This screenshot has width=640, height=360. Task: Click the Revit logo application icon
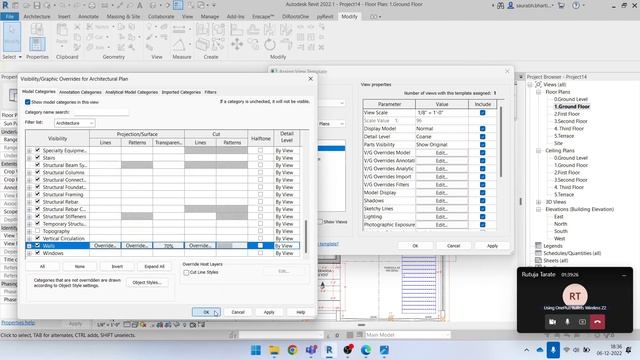(x=5, y=5)
